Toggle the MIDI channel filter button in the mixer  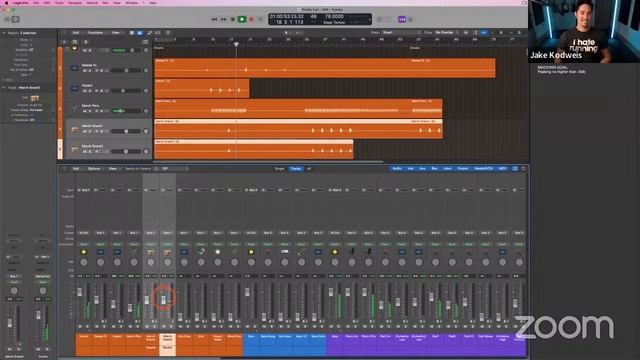[x=502, y=168]
